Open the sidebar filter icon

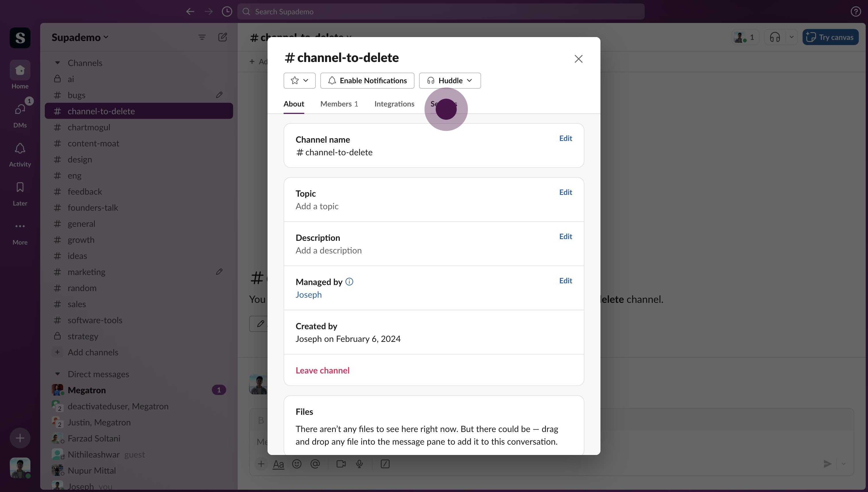[202, 37]
